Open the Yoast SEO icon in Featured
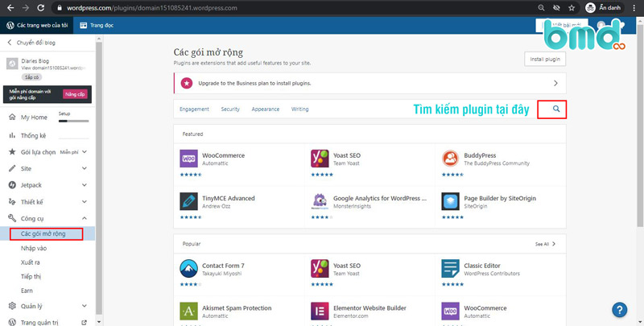This screenshot has height=326, width=644. (320, 159)
